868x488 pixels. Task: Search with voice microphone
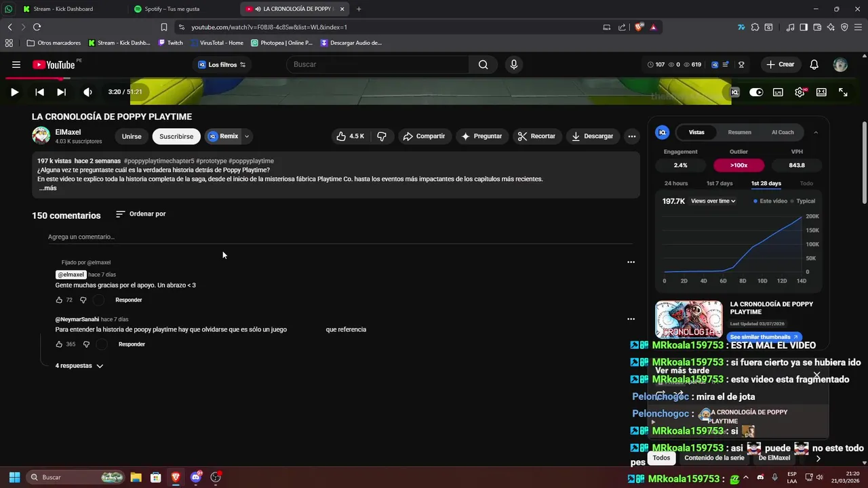pos(514,64)
